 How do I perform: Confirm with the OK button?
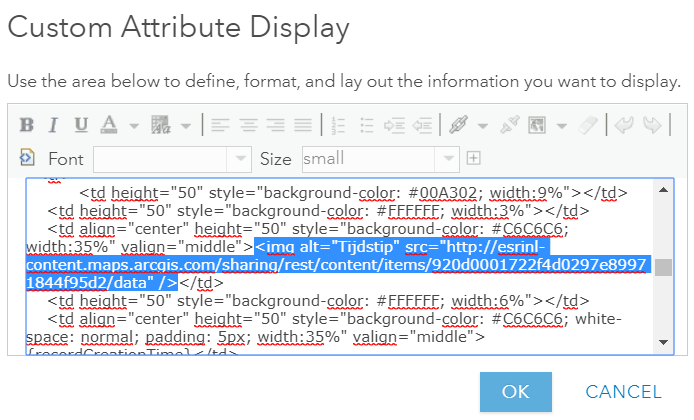tap(516, 392)
